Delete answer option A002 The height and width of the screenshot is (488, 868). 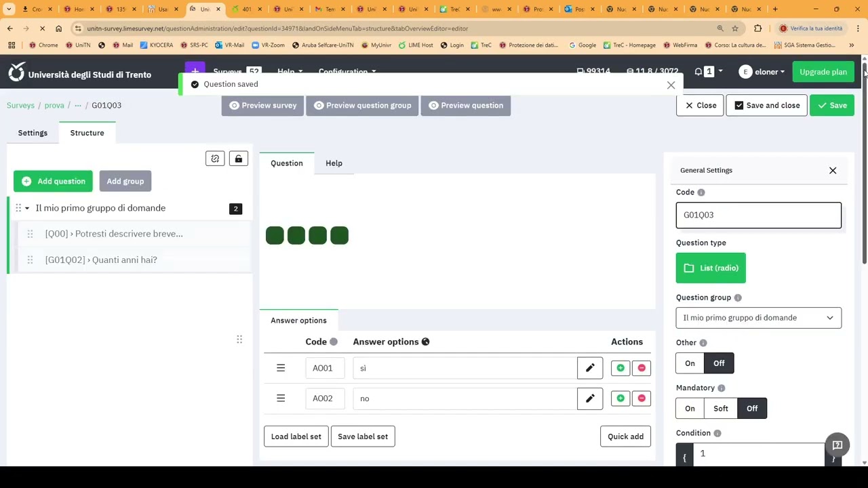click(642, 399)
